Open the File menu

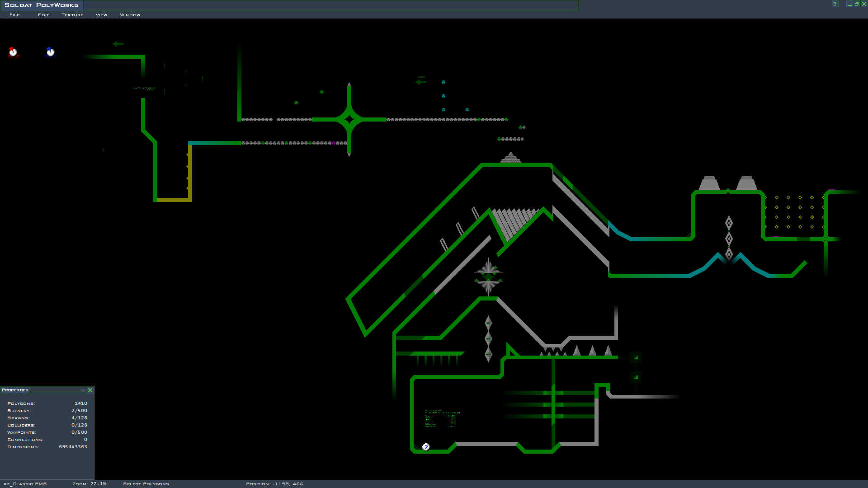click(14, 15)
